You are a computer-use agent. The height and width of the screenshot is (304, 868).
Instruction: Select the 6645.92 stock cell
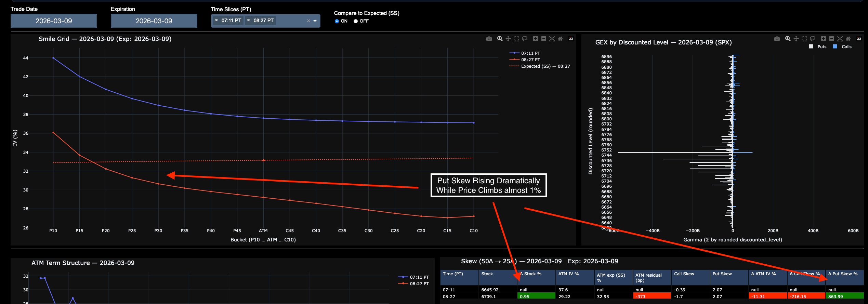pos(498,290)
